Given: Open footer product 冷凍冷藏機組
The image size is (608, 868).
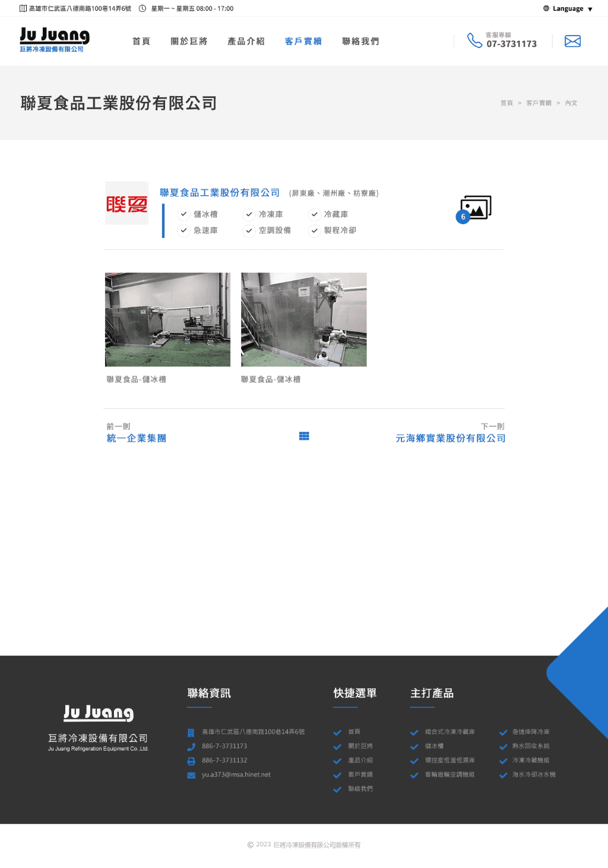Looking at the screenshot, I should coord(531,760).
